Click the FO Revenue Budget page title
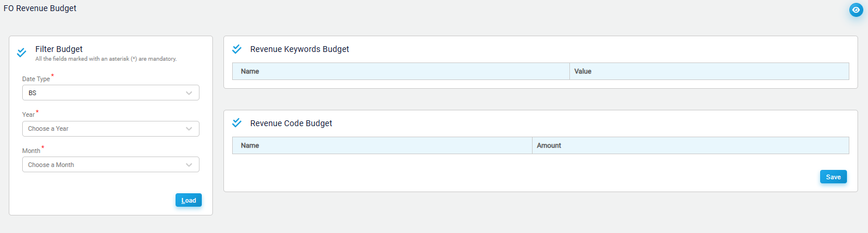Screen dimensions: 868x233 coord(40,8)
